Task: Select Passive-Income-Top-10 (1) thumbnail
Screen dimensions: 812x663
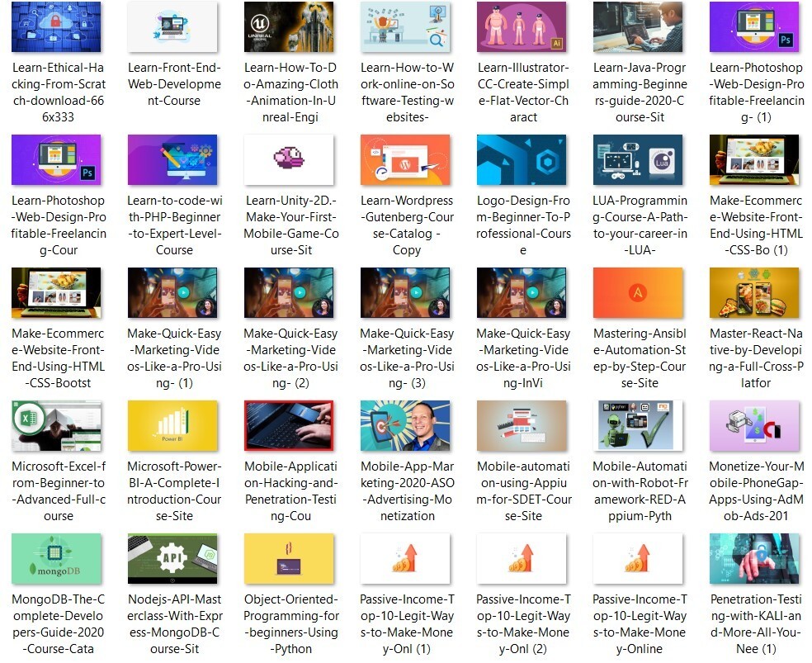Action: click(x=405, y=558)
